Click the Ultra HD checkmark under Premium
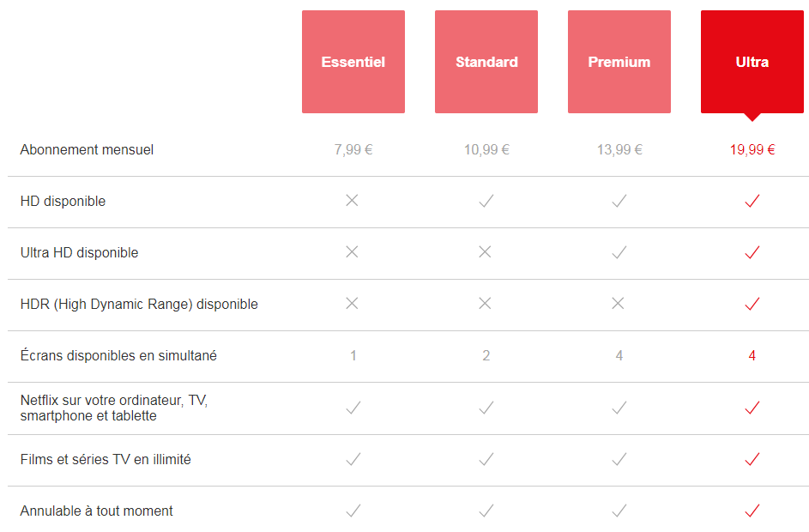Viewport: 809px width, 532px height. tap(619, 252)
